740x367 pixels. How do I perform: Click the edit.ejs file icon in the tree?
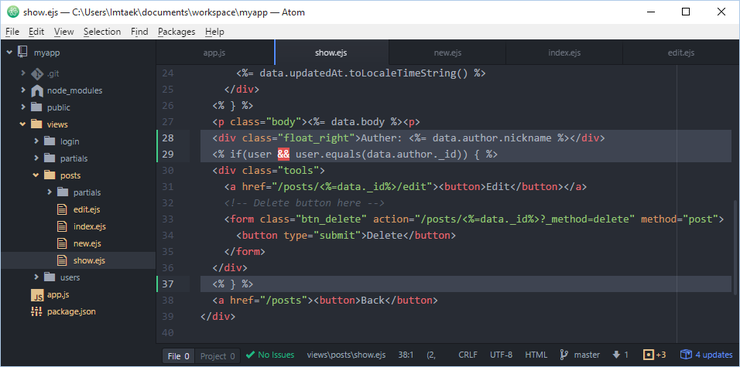tap(62, 209)
